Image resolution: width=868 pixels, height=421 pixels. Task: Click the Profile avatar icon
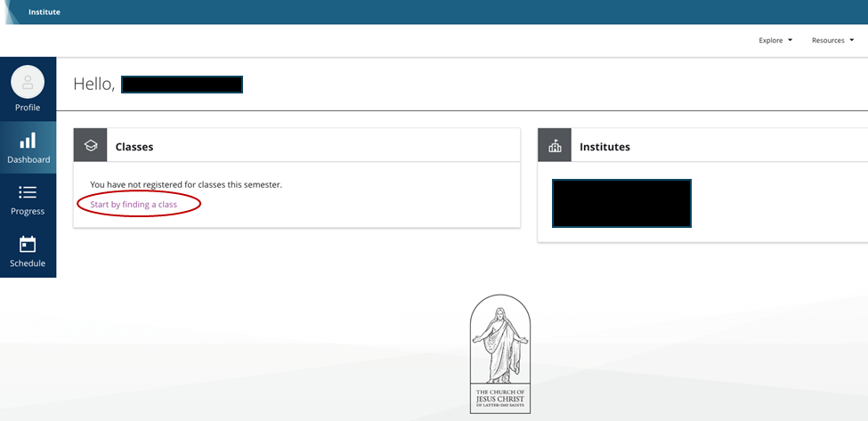28,83
